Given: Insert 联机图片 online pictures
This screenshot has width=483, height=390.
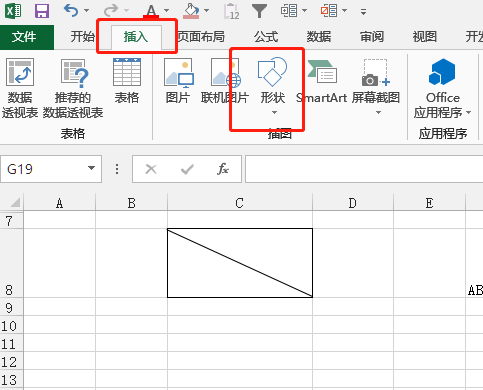Looking at the screenshot, I should coord(225,82).
